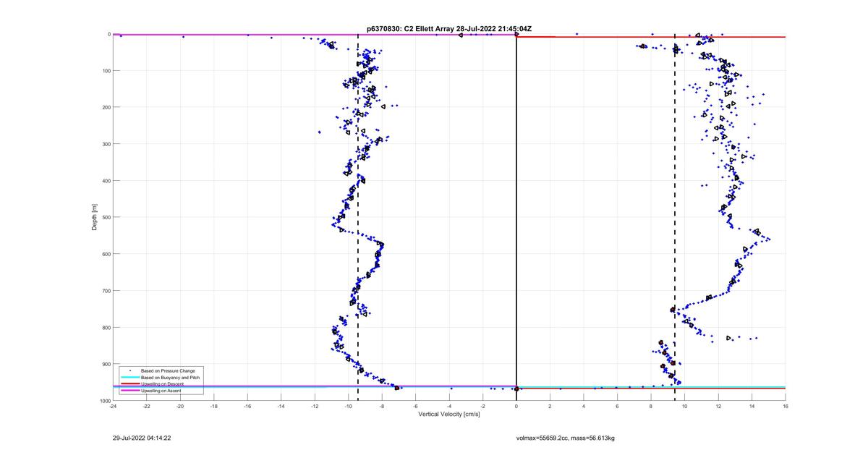Click legend entry "Upwelling on Descent"
Screen dimensions: 868x450
tap(162, 384)
